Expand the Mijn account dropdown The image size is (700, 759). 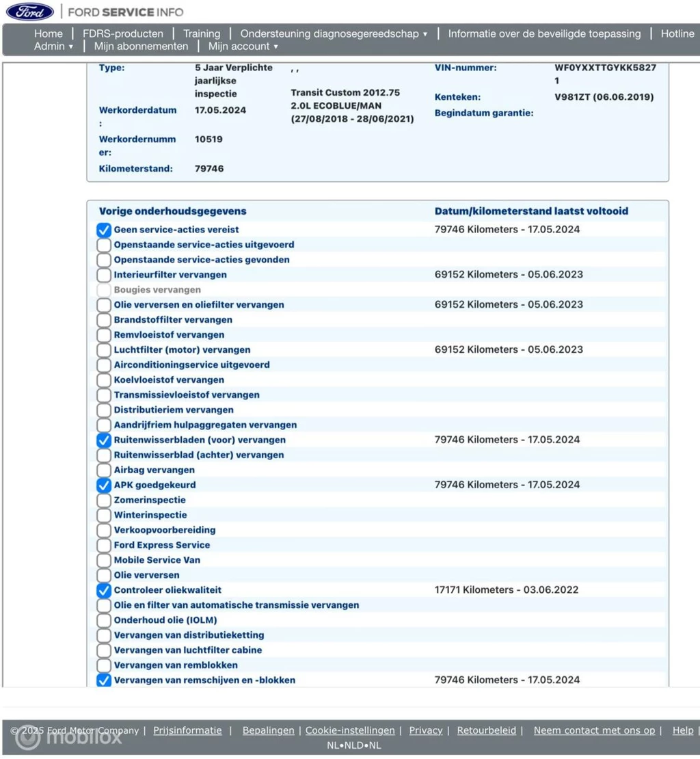point(243,46)
